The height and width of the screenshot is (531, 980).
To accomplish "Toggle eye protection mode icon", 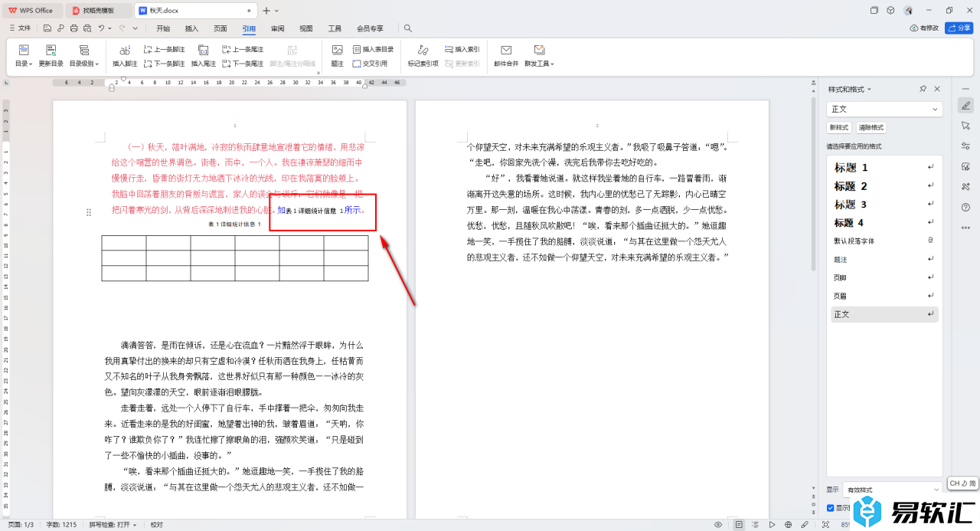I will point(718,525).
